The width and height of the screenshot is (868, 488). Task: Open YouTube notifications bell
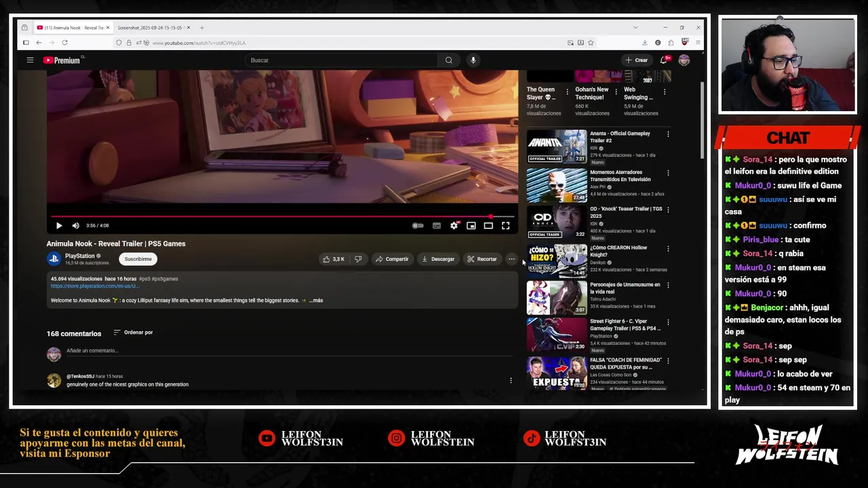[665, 60]
